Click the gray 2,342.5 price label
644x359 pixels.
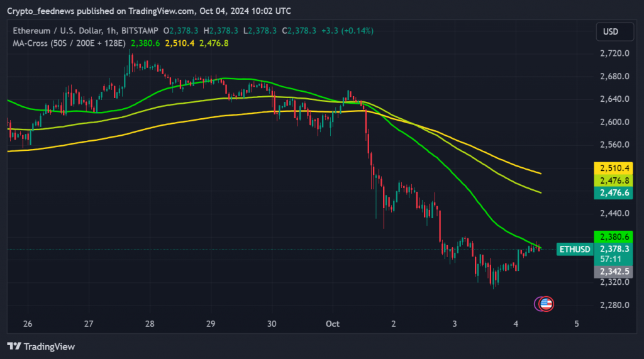(x=613, y=272)
